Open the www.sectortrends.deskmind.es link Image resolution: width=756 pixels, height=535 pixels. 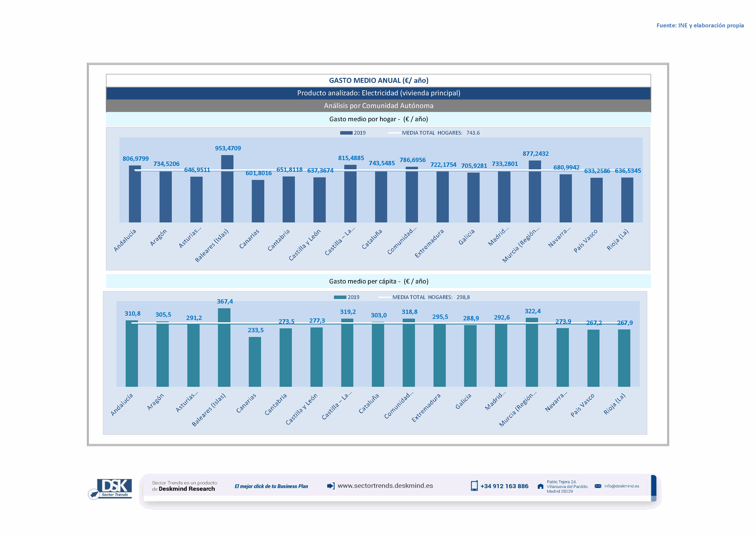click(x=385, y=486)
